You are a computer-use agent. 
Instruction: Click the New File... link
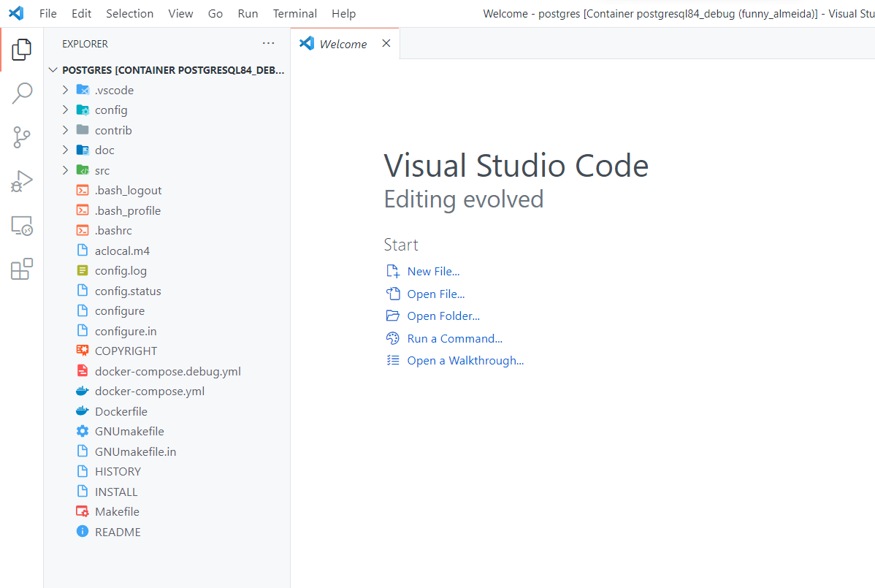pos(434,272)
